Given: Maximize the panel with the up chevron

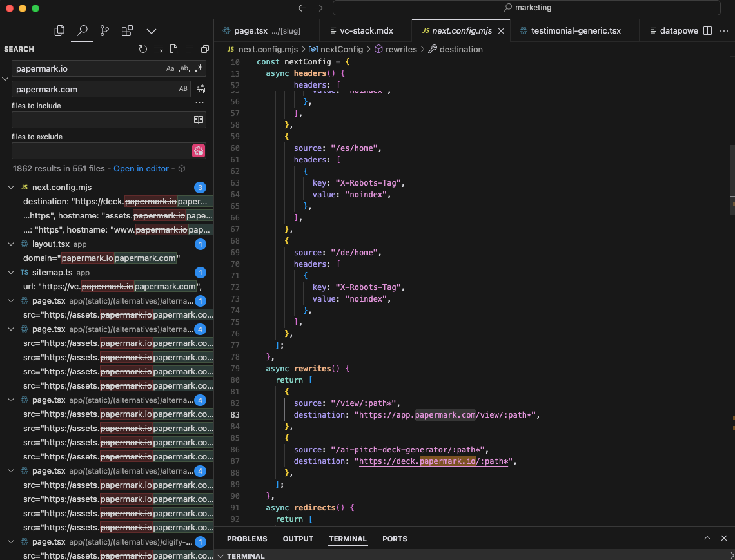Looking at the screenshot, I should pos(707,538).
